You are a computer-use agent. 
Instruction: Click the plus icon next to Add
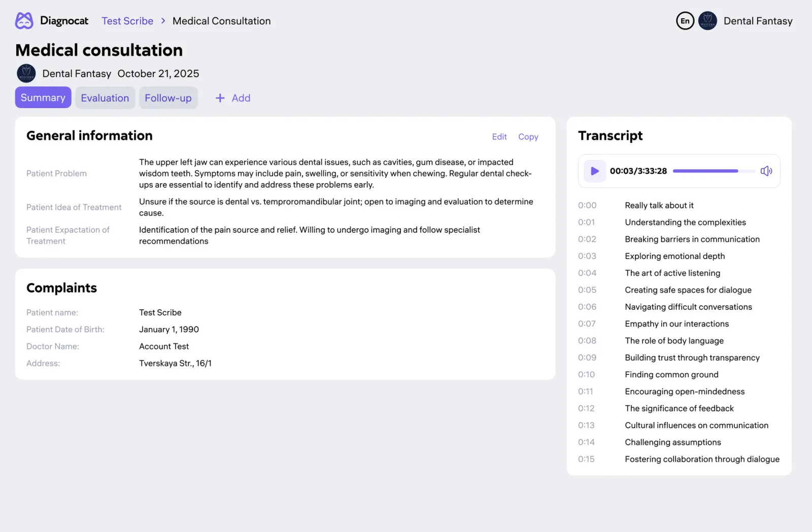click(x=220, y=98)
